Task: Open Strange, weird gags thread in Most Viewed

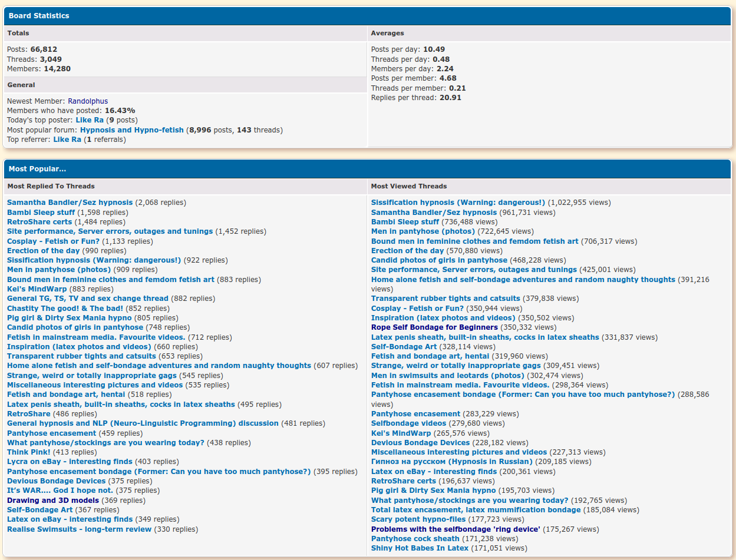Action: [x=456, y=366]
